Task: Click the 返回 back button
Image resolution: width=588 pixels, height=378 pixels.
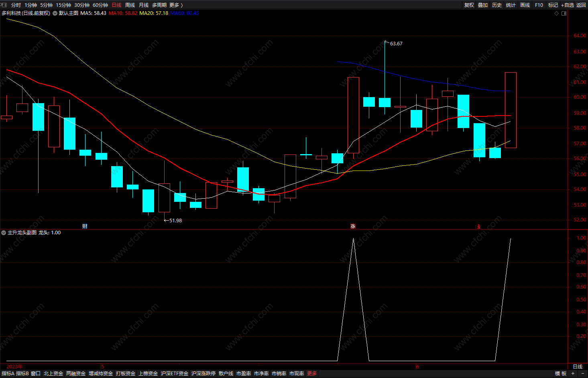Action: tap(581, 5)
